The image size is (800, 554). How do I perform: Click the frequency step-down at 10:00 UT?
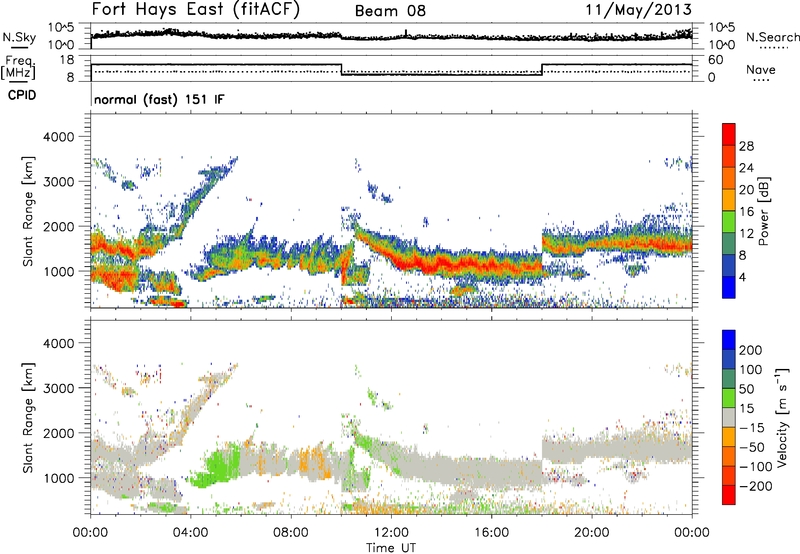pos(341,69)
